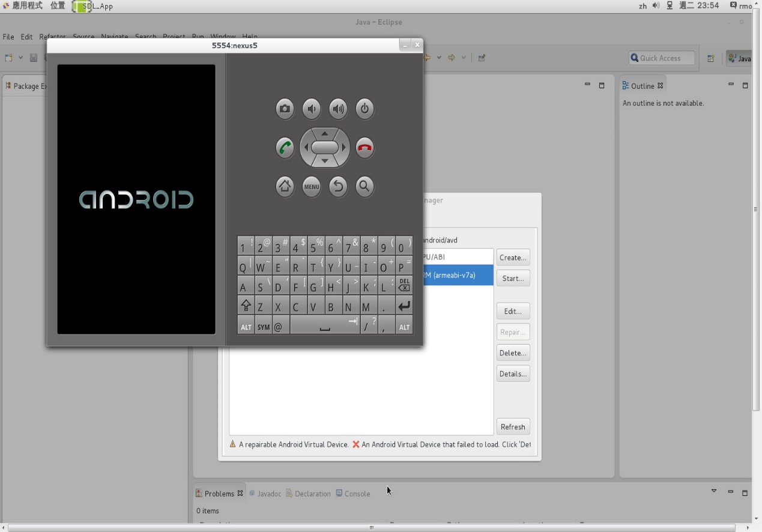Open the Problems view menu triangle
This screenshot has width=762, height=532.
(x=713, y=491)
